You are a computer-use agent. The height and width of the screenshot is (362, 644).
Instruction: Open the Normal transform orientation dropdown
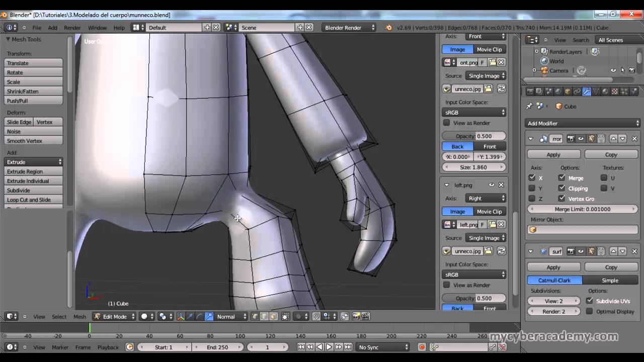(x=231, y=316)
